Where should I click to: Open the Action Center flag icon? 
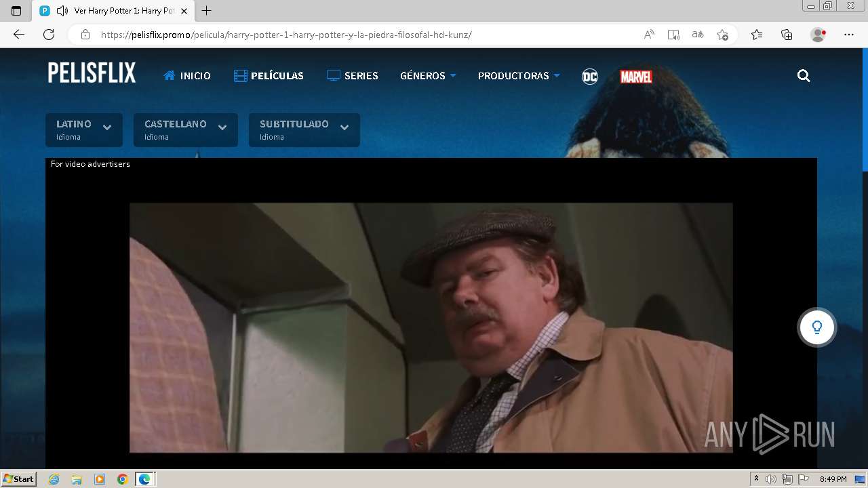pos(804,479)
